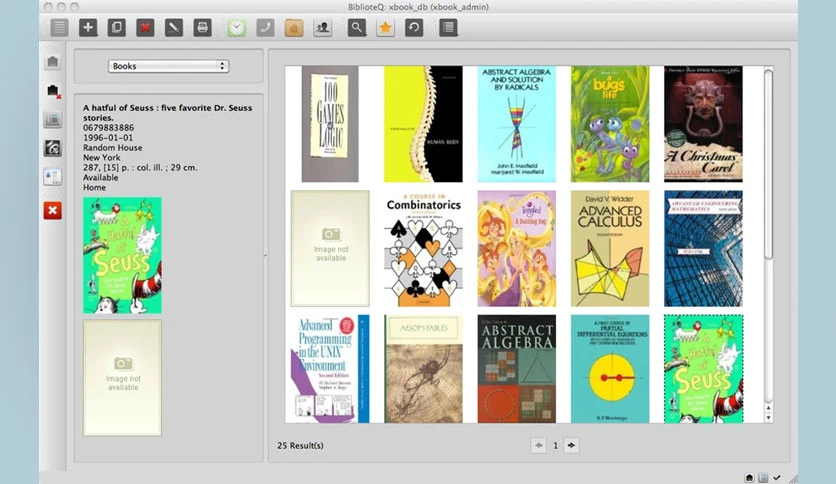Select Advanced Programming in the UNIX Environment cover
Screen dimensions: 836x484
pyautogui.click(x=330, y=369)
